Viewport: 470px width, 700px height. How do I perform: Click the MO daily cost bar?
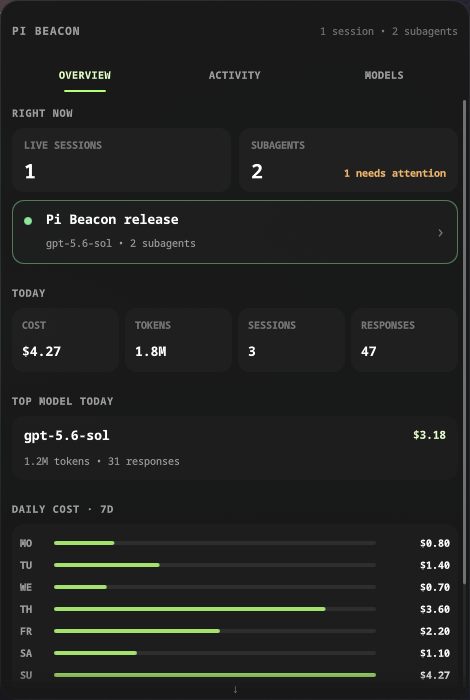[215, 543]
